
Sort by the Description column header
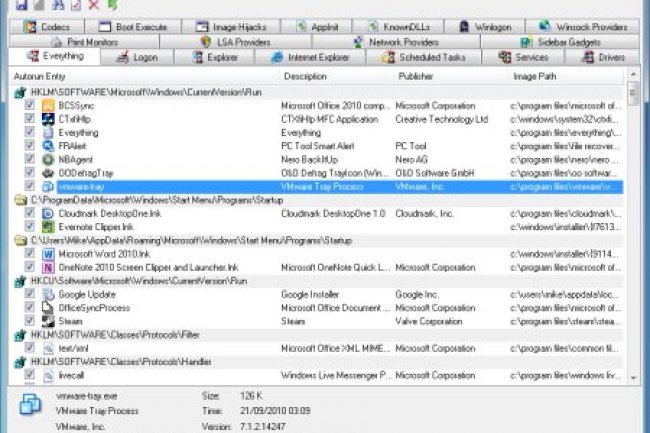[x=305, y=76]
